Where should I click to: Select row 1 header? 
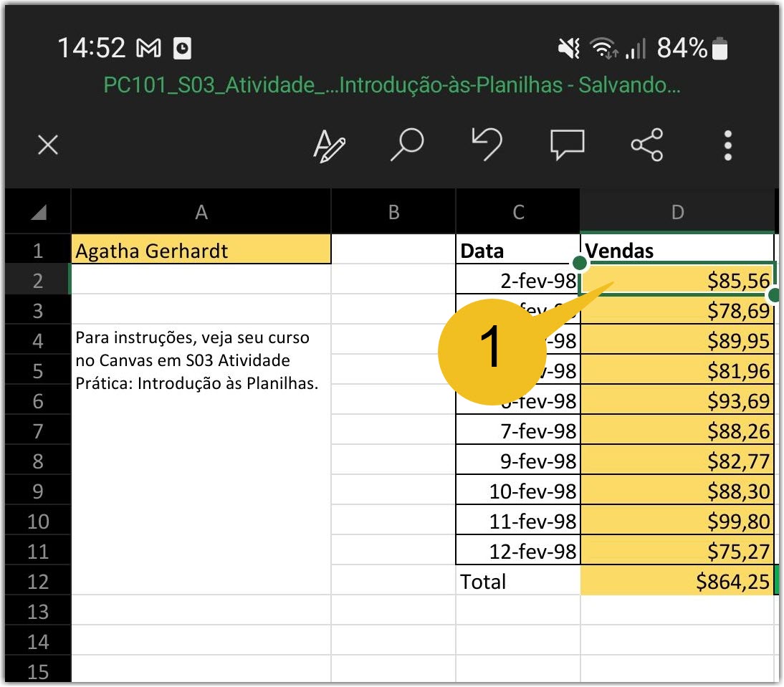coord(38,250)
